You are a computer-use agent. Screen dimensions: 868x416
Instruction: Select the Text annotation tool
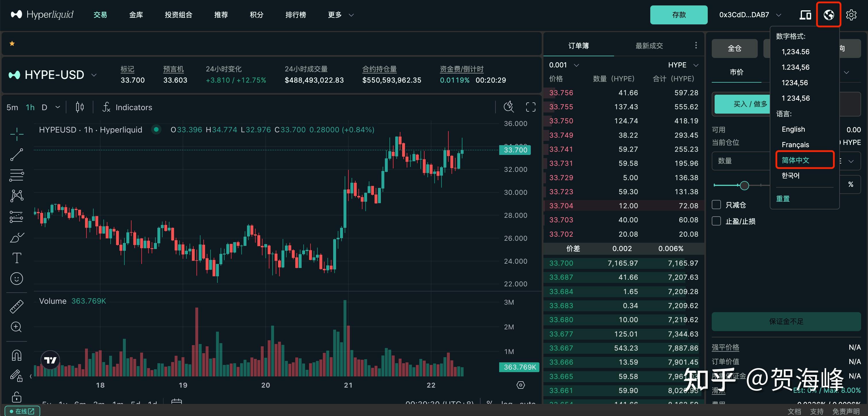[16, 258]
